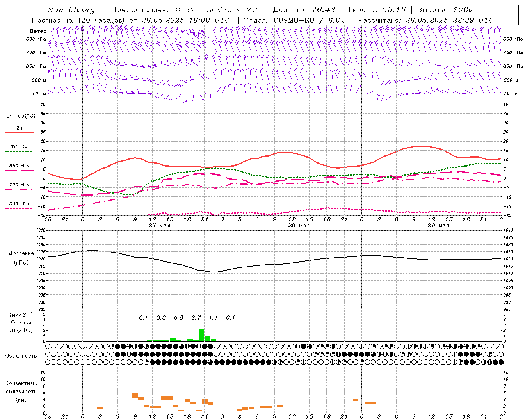Click the '(мм/3ч.)' precipitation unit label
This screenshot has width=525, height=420.
tap(21, 315)
